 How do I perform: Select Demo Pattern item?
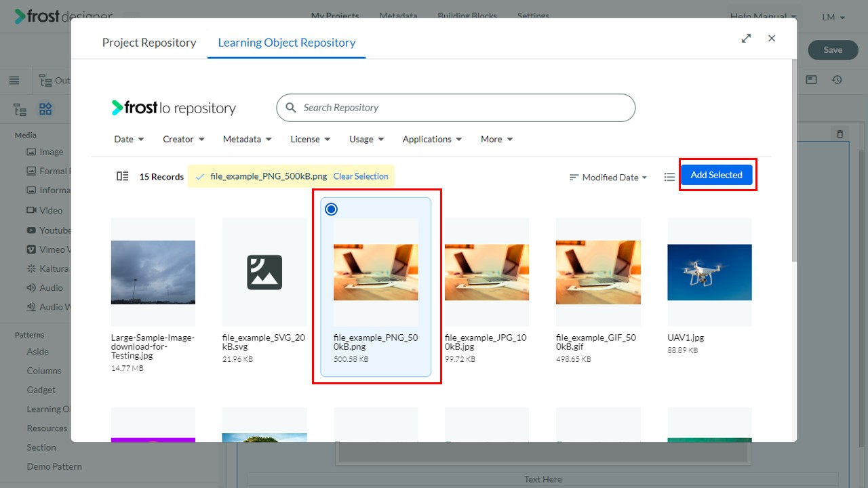pos(54,466)
